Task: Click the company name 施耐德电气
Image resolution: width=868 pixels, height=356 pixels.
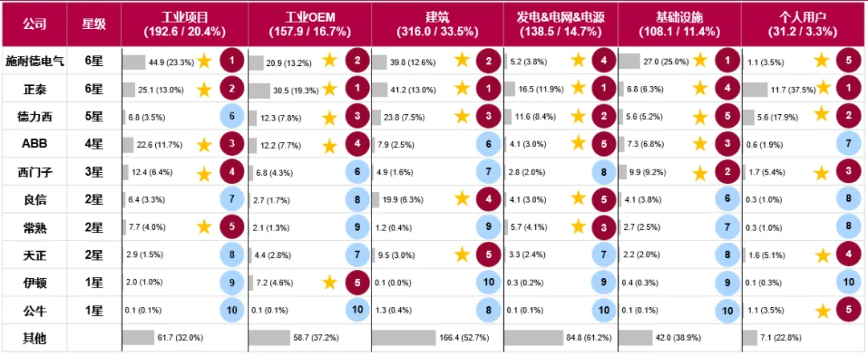Action: (34, 61)
